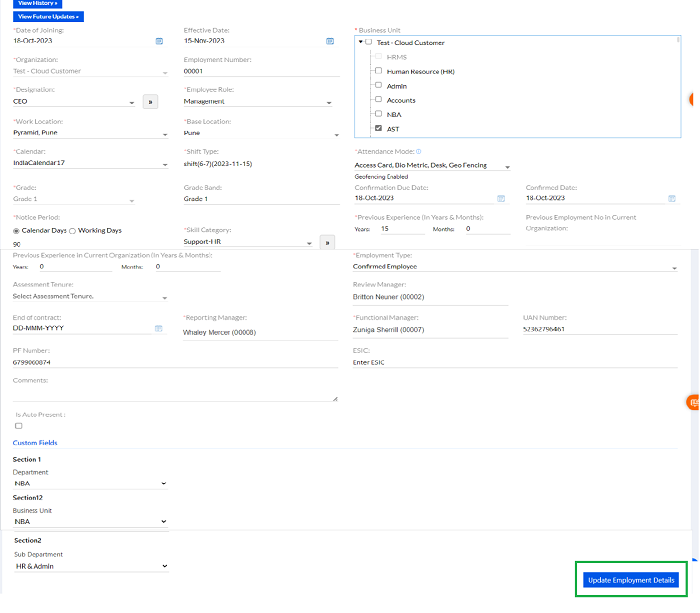
Task: Open the Employment Type dropdown
Action: click(515, 267)
